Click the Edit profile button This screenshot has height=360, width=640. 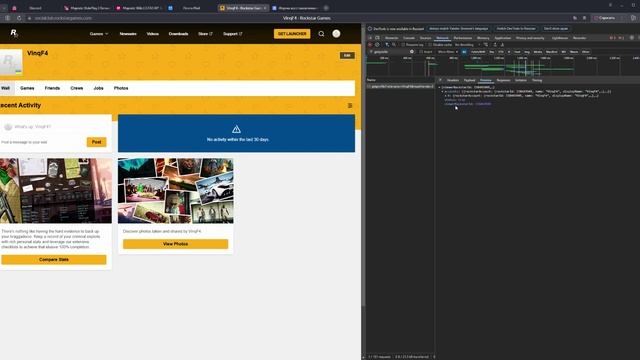tap(347, 56)
